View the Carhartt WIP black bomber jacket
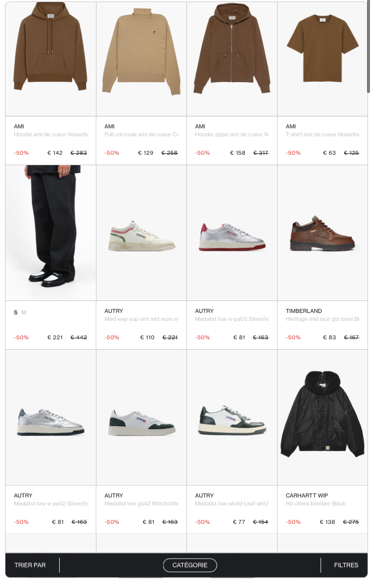Screen dimensions: 373x588 click(x=322, y=417)
